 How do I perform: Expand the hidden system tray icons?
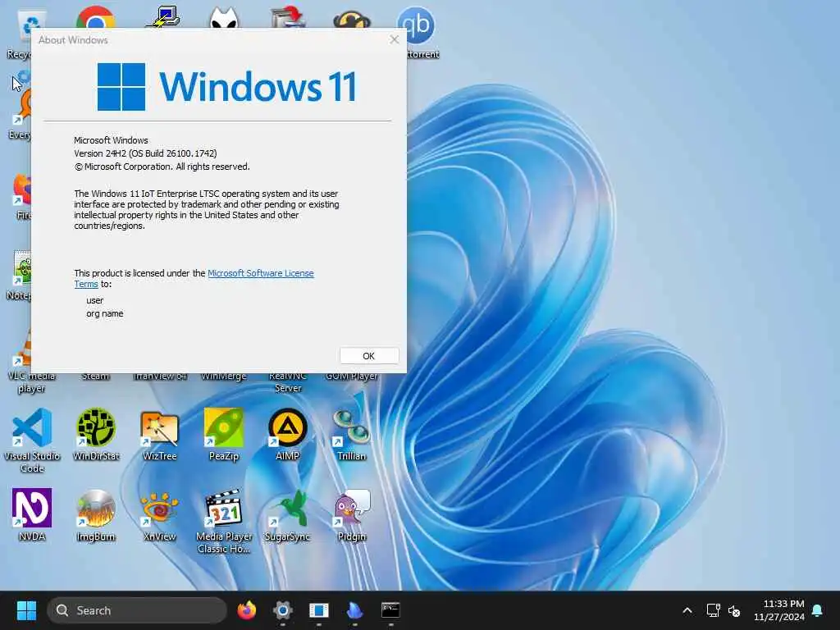[x=687, y=610]
